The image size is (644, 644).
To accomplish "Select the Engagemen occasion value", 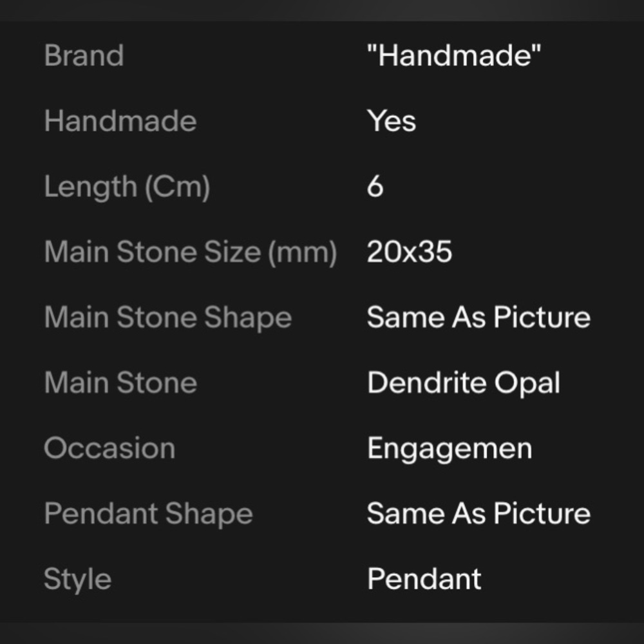I will (450, 450).
